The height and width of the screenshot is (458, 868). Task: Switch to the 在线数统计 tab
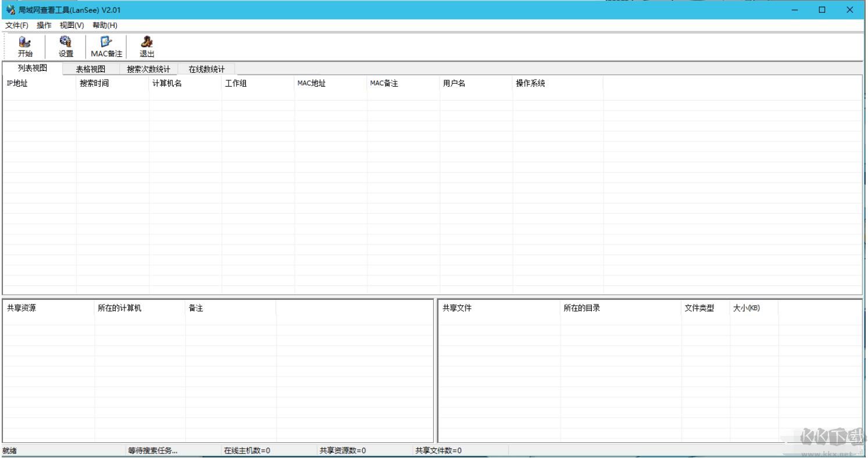[206, 69]
